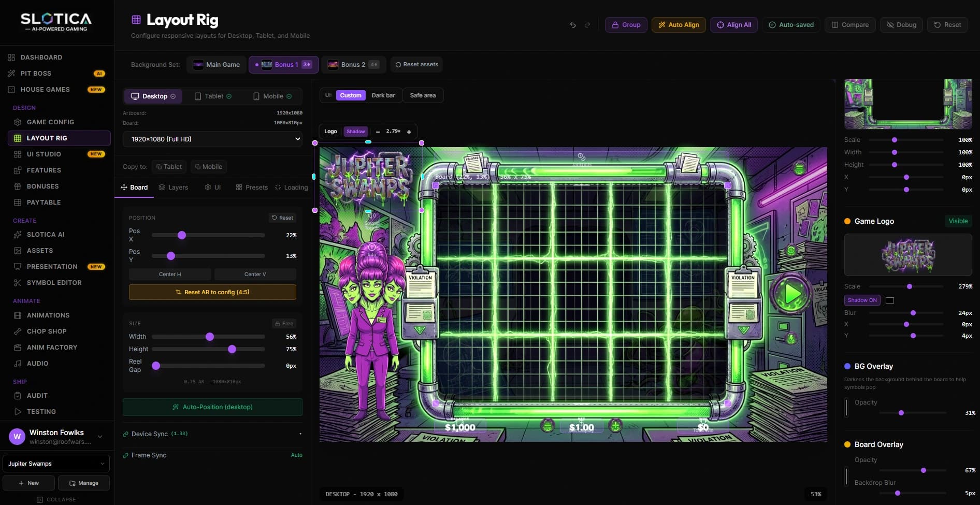Click the Center H button

coord(170,274)
